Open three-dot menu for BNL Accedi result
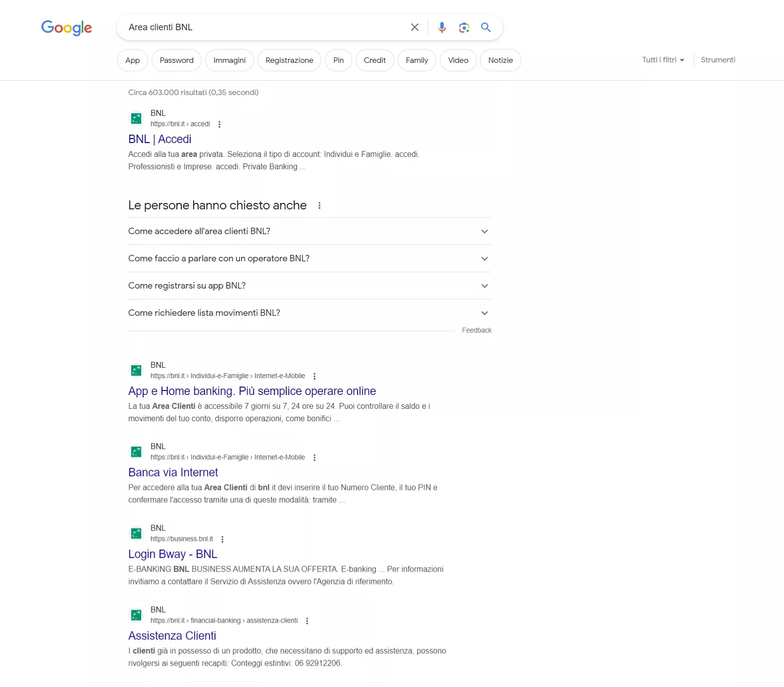The height and width of the screenshot is (687, 784). pos(219,124)
